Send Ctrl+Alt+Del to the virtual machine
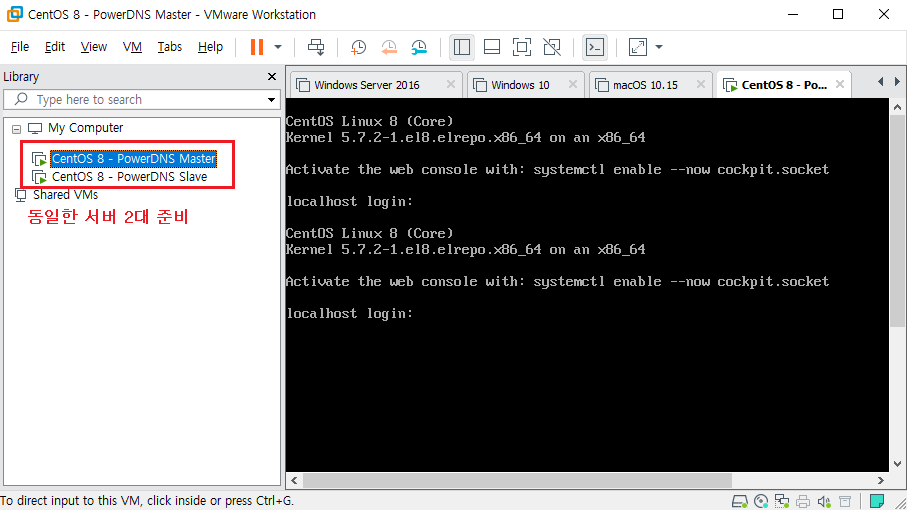907x510 pixels. pyautogui.click(x=316, y=47)
